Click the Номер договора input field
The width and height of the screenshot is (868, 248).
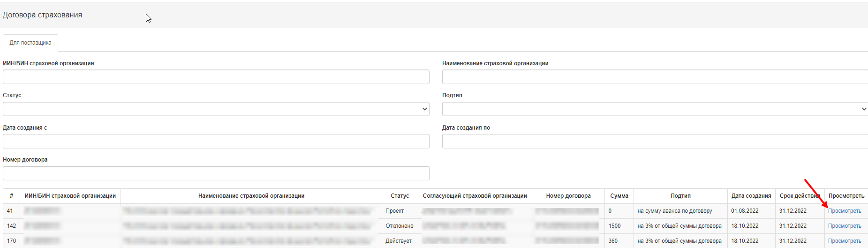[216, 173]
